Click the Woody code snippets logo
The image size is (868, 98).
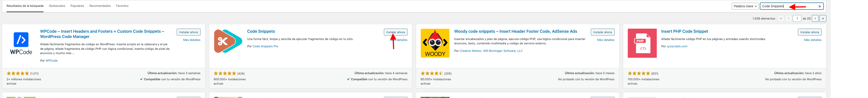tap(435, 43)
